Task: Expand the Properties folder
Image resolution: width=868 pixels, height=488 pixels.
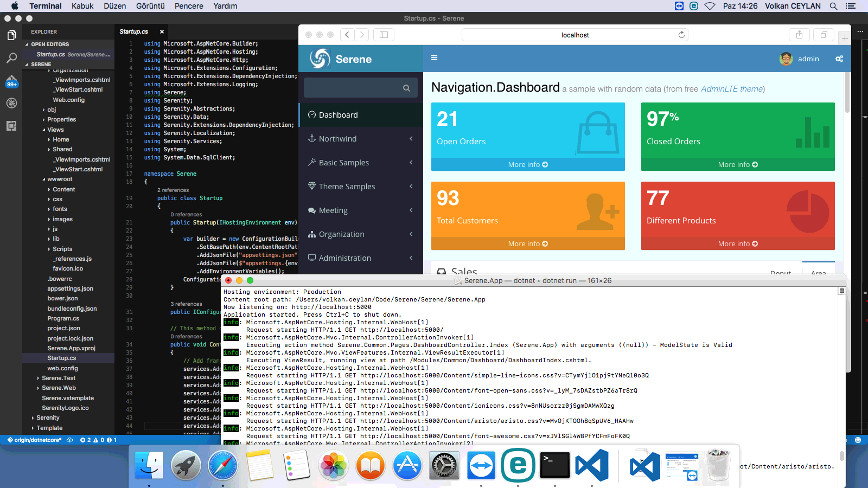Action: point(61,119)
